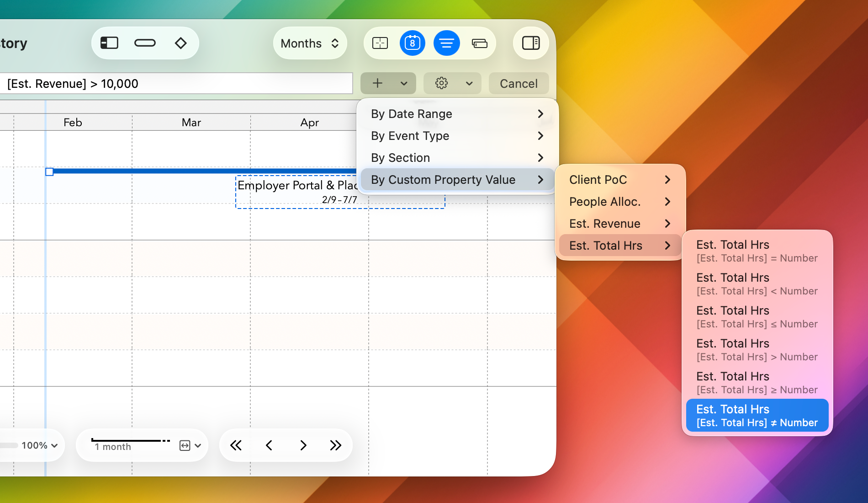Screen dimensions: 868x503
Task: Toggle the right inspector panel
Action: tap(531, 43)
